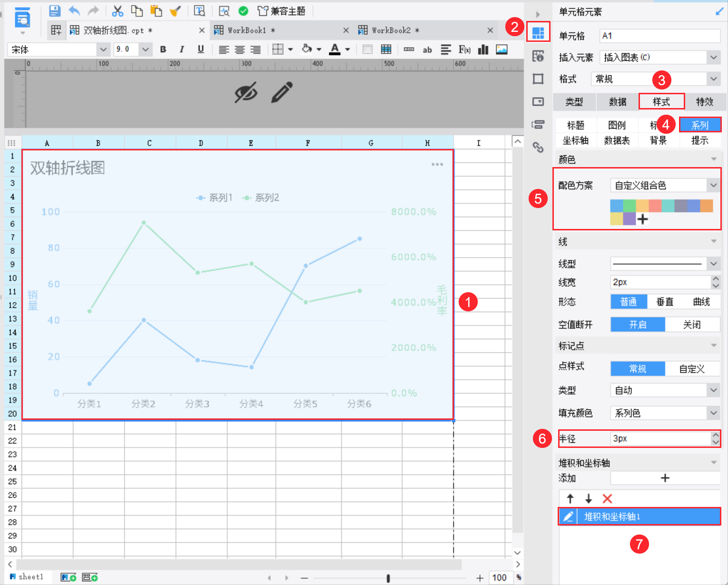Toggle italic formatting
The height and width of the screenshot is (585, 728).
[182, 49]
